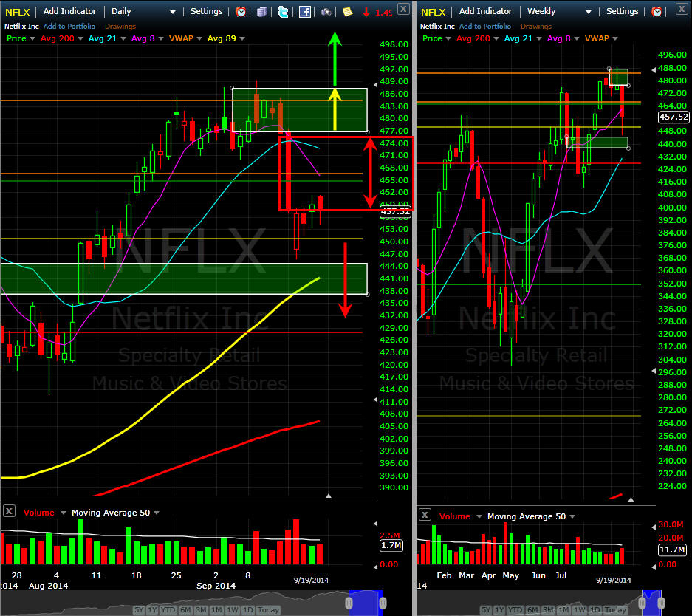Click right range slider handle in Weekly navigator
Image resolution: width=692 pixels, height=616 pixels.
pos(661,603)
